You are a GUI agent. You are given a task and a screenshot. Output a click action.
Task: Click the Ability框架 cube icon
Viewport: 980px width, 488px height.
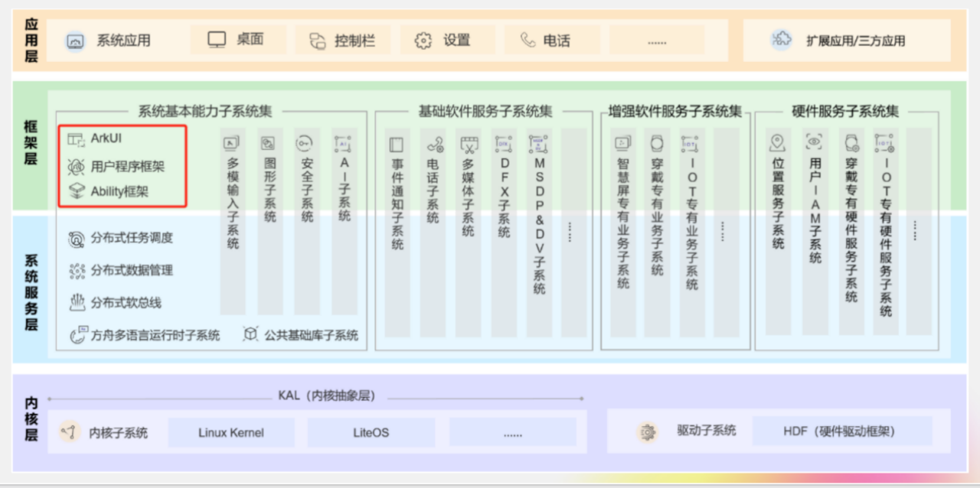[76, 191]
